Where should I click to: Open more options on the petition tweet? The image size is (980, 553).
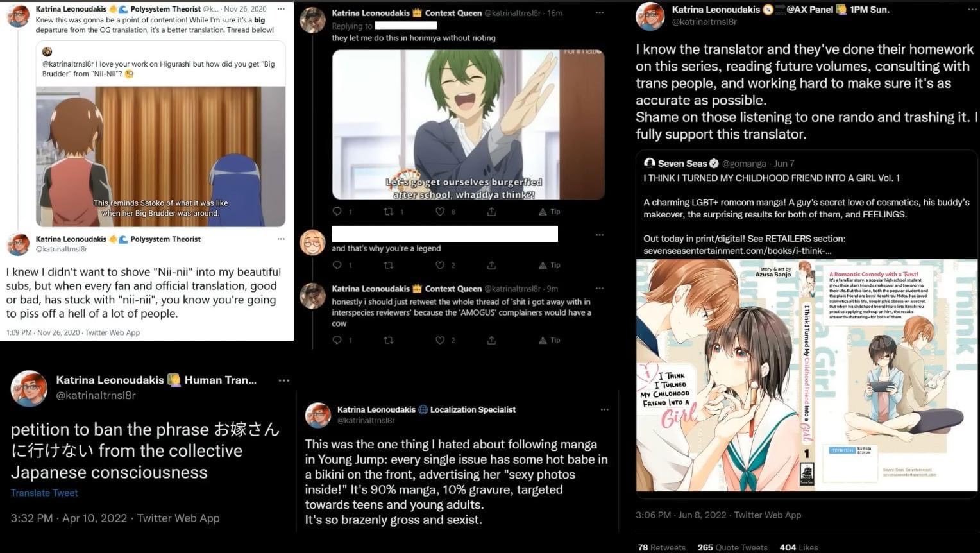pos(284,380)
